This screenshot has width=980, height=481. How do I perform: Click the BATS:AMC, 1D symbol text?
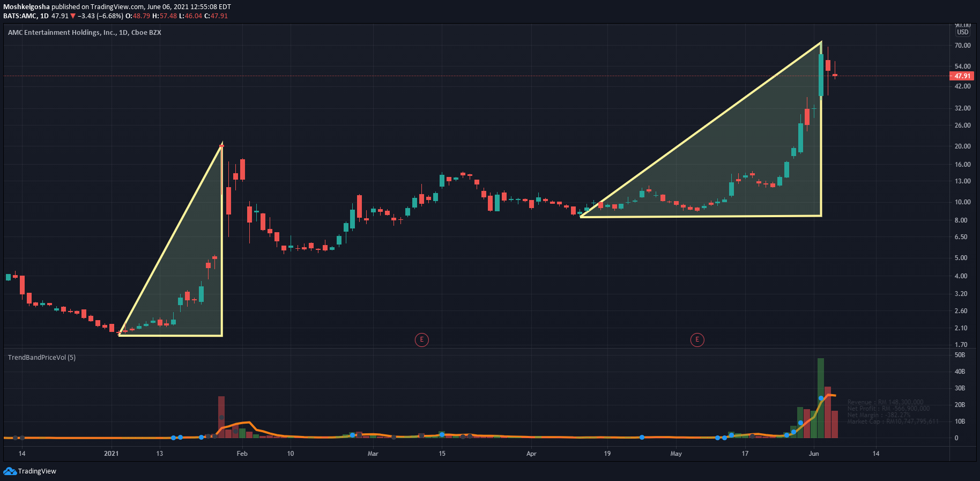(26, 16)
